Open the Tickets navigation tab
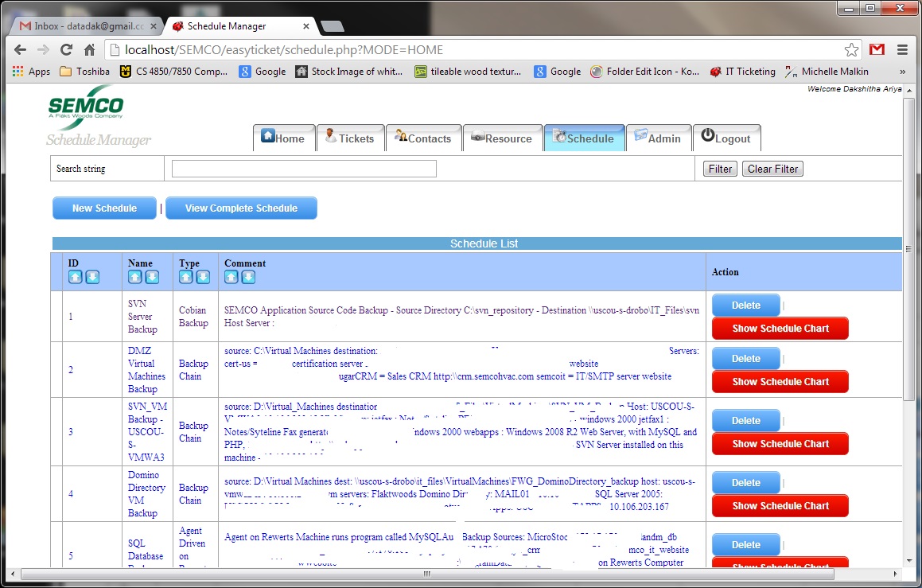 350,138
